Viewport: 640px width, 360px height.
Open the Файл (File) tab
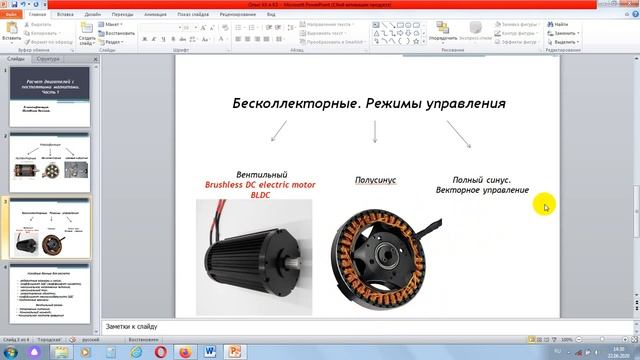[x=11, y=14]
